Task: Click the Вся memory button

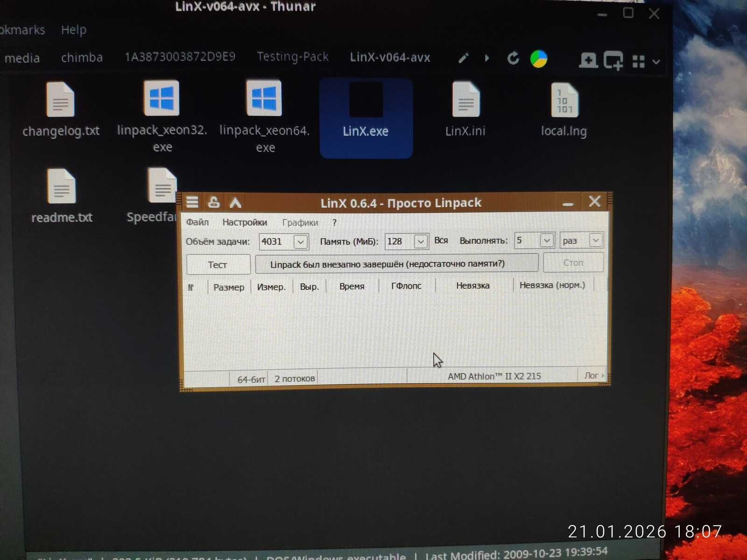Action: pyautogui.click(x=441, y=240)
